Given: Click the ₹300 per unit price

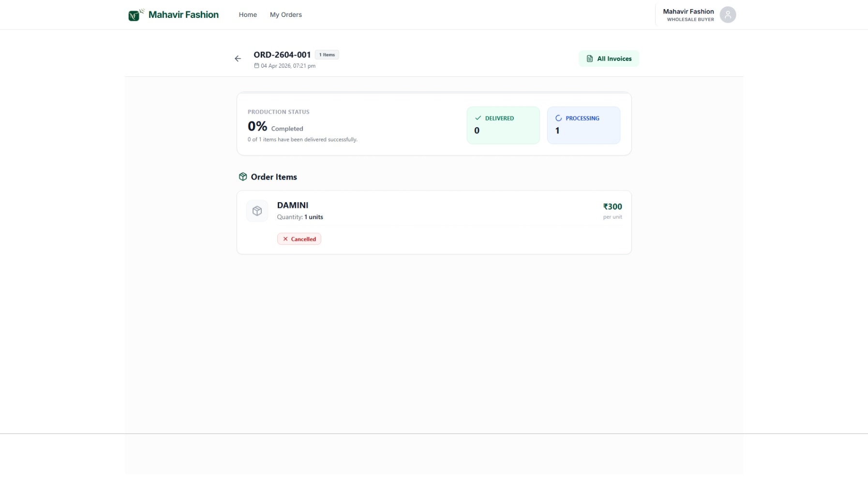Looking at the screenshot, I should click(x=612, y=207).
